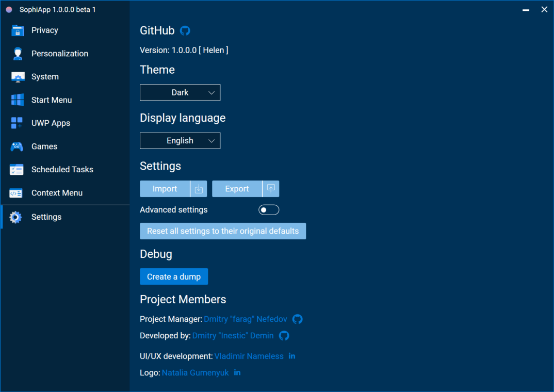Switch to the System section
This screenshot has height=392, width=554.
click(x=65, y=77)
